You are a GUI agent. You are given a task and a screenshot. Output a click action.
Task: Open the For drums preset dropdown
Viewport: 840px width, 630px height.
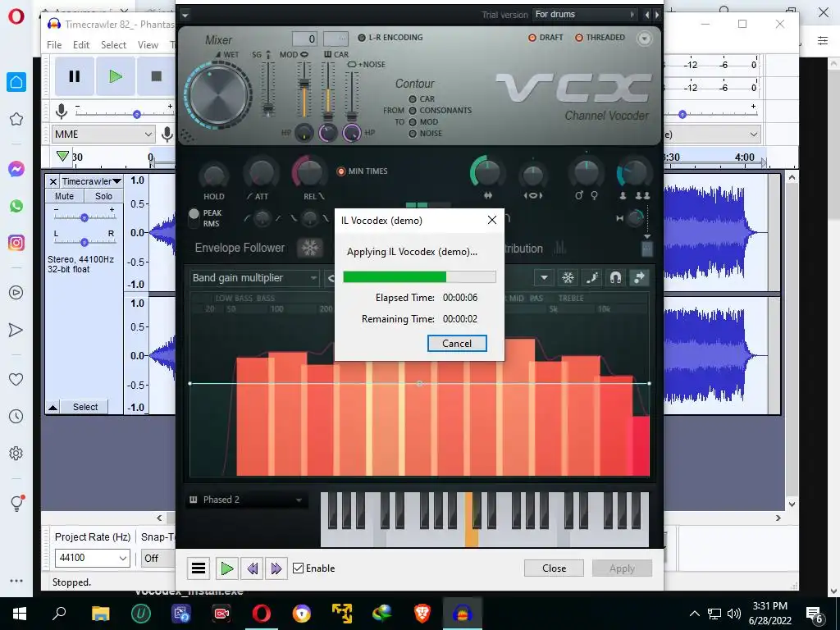(x=584, y=15)
